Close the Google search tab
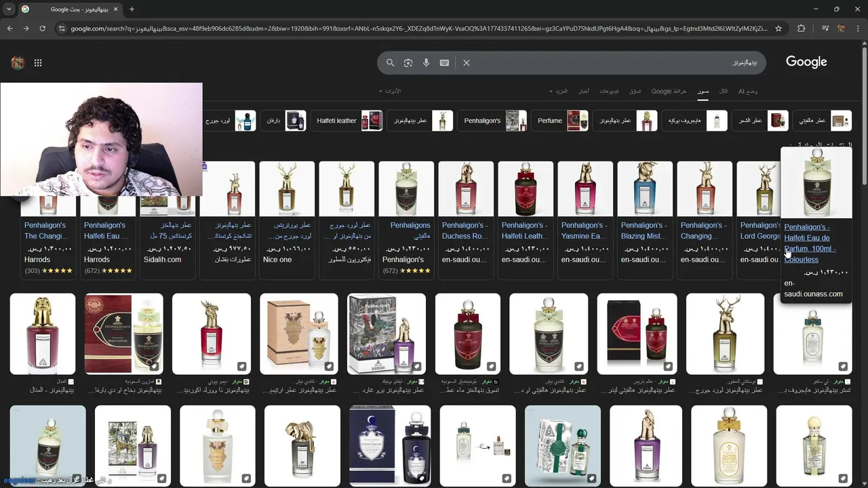The image size is (868, 488). [114, 9]
